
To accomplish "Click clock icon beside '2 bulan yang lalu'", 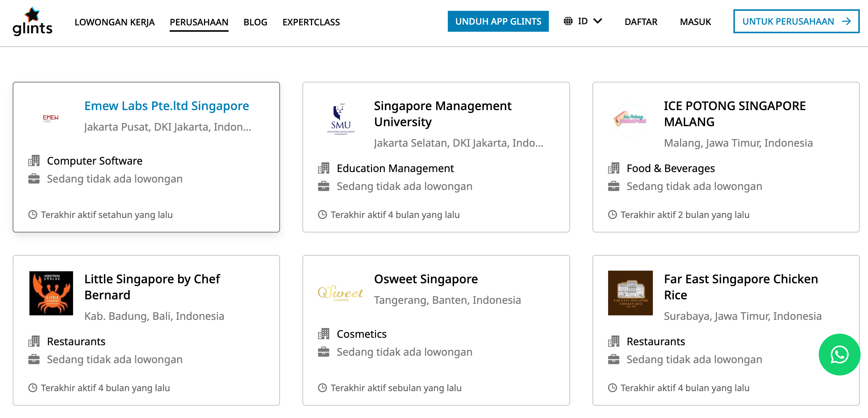I will coord(613,215).
